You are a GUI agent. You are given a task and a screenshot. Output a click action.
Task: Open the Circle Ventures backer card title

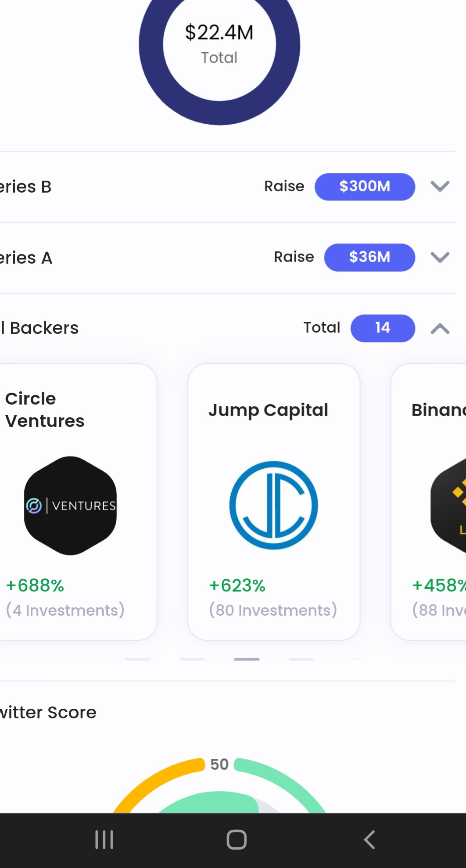(x=45, y=410)
